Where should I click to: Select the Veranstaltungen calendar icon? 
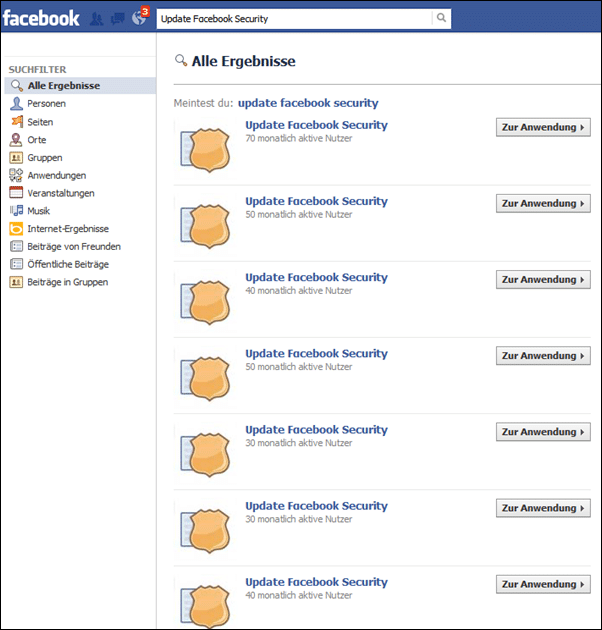tap(16, 193)
